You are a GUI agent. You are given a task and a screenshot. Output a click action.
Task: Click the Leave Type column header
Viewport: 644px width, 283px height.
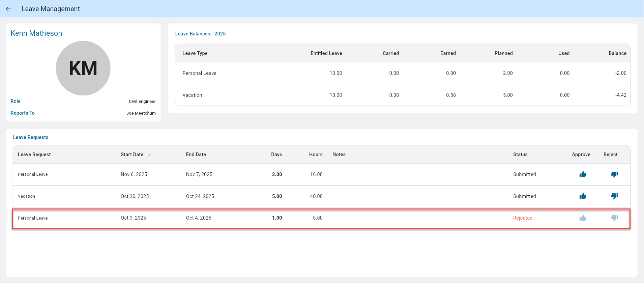195,53
